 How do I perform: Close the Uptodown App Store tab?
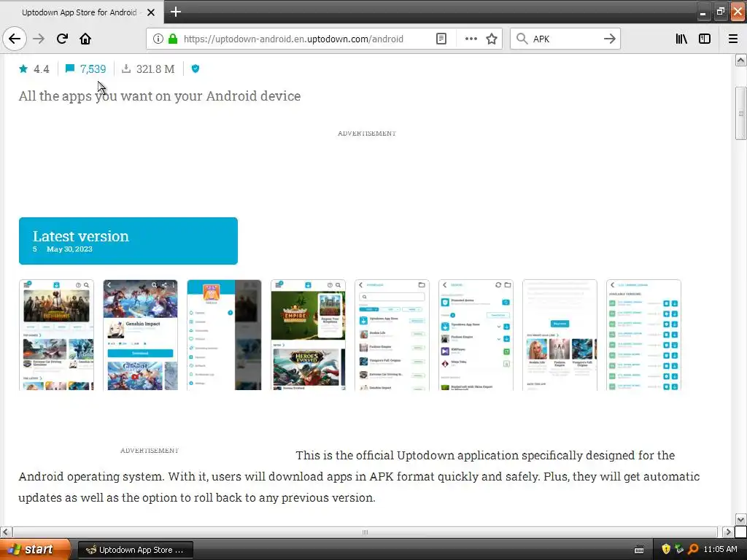point(151,12)
